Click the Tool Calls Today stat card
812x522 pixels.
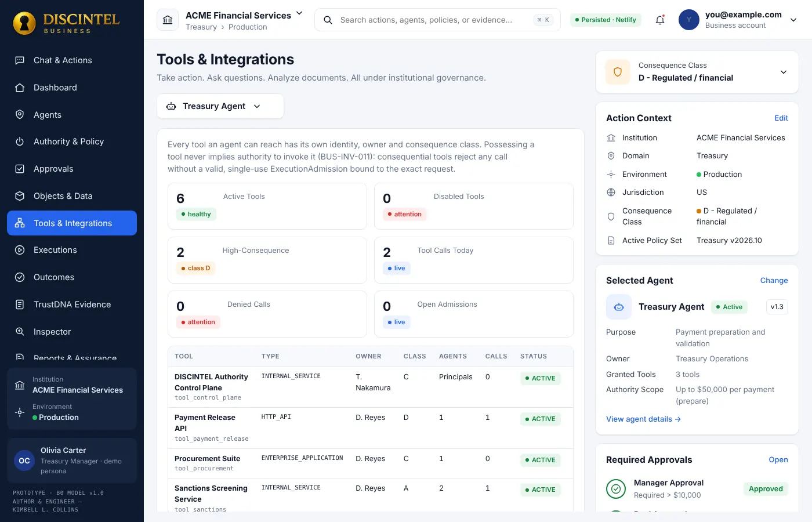[474, 260]
